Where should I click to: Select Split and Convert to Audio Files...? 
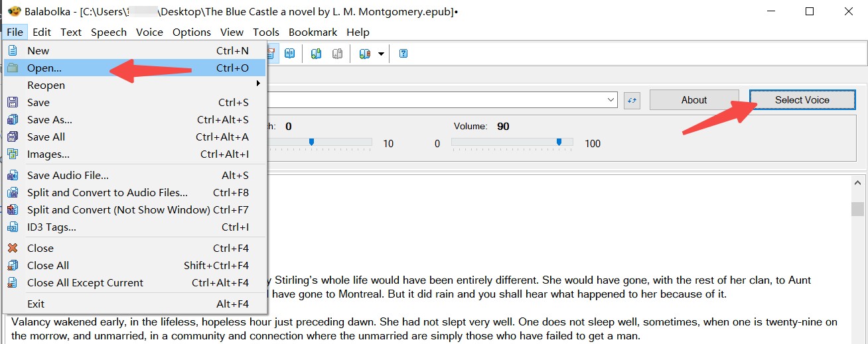tap(135, 192)
